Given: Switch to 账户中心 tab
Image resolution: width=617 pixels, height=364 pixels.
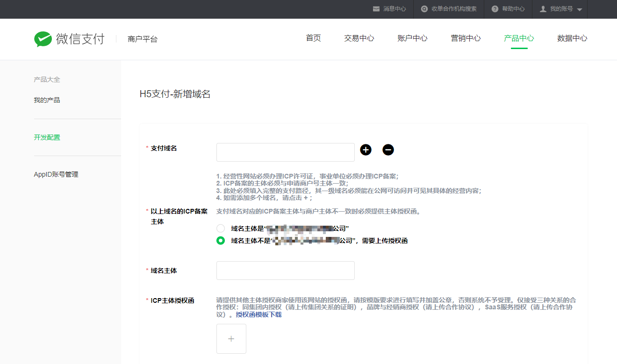Looking at the screenshot, I should 412,38.
